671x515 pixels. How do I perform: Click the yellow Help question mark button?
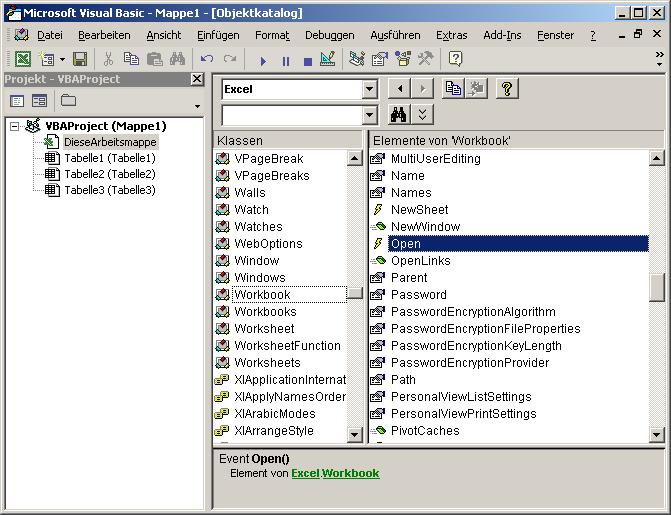pos(507,89)
